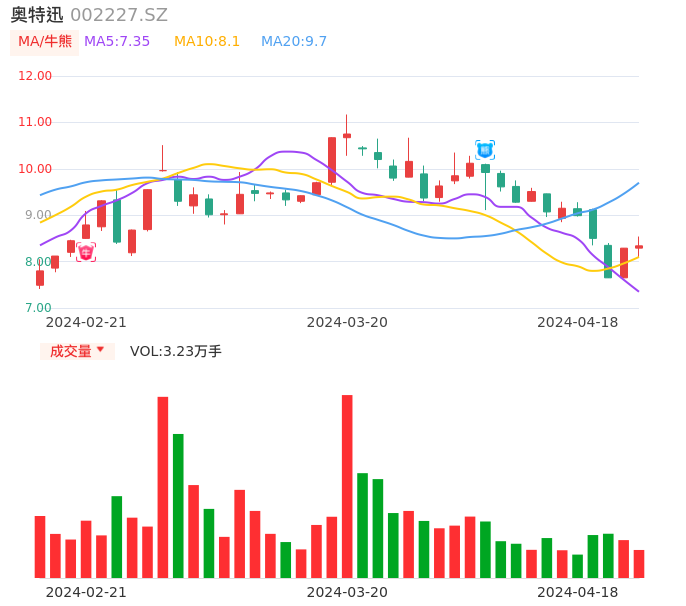Click the VOL:3.23万手 volume readout
686x606 pixels.
coord(176,351)
